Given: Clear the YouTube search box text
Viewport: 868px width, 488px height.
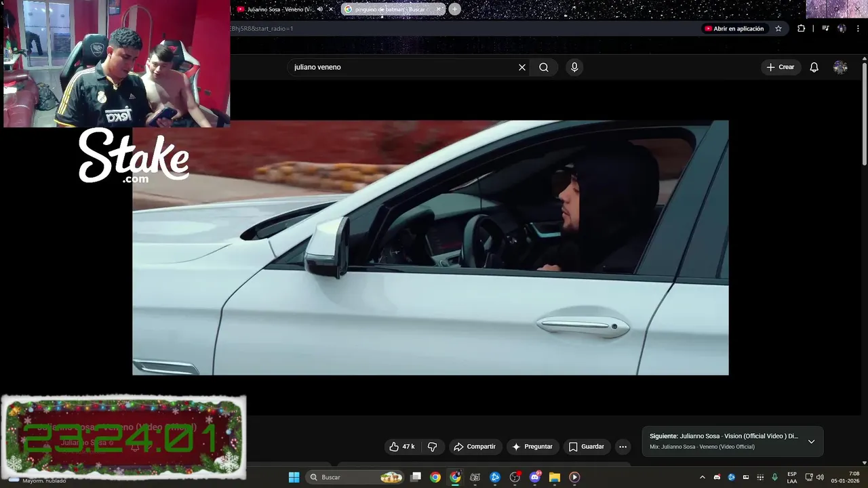Looking at the screenshot, I should (x=522, y=67).
